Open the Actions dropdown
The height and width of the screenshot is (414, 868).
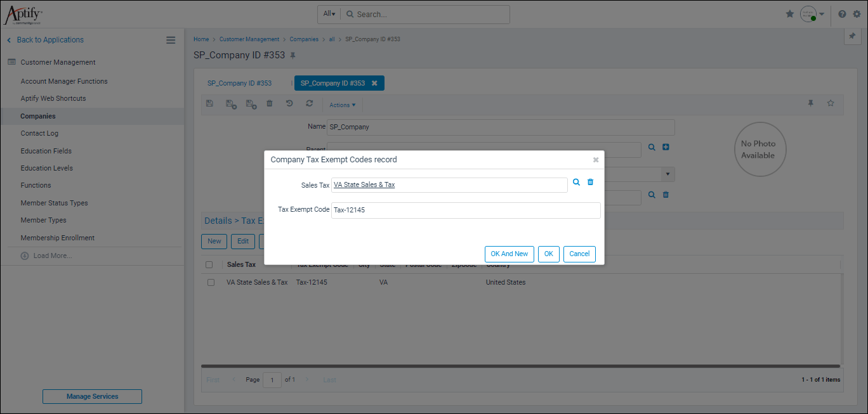click(x=342, y=104)
